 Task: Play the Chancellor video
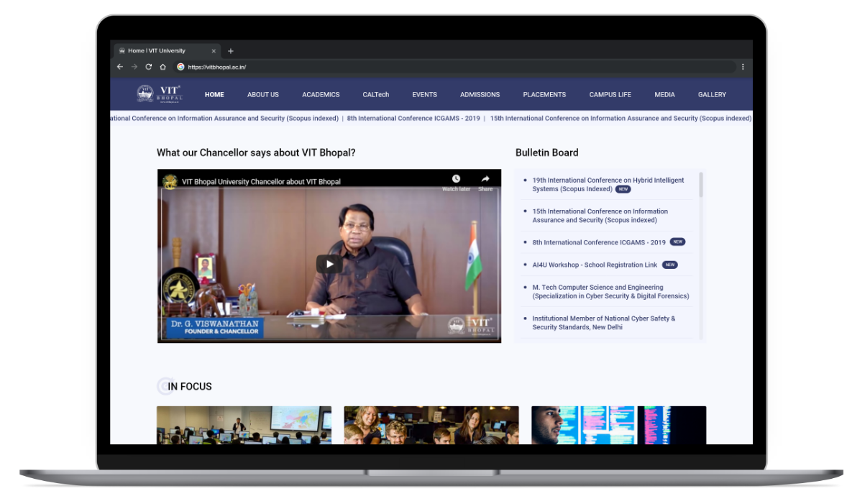[329, 264]
